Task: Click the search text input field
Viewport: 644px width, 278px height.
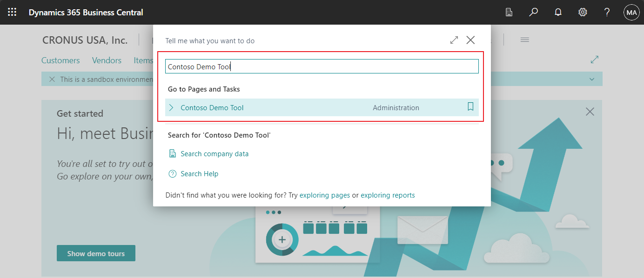Action: coord(322,66)
